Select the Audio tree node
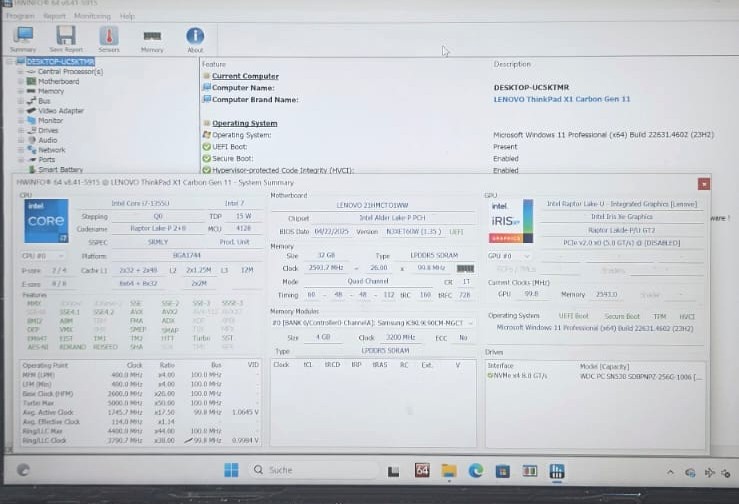Image resolution: width=739 pixels, height=504 pixels. (x=48, y=140)
